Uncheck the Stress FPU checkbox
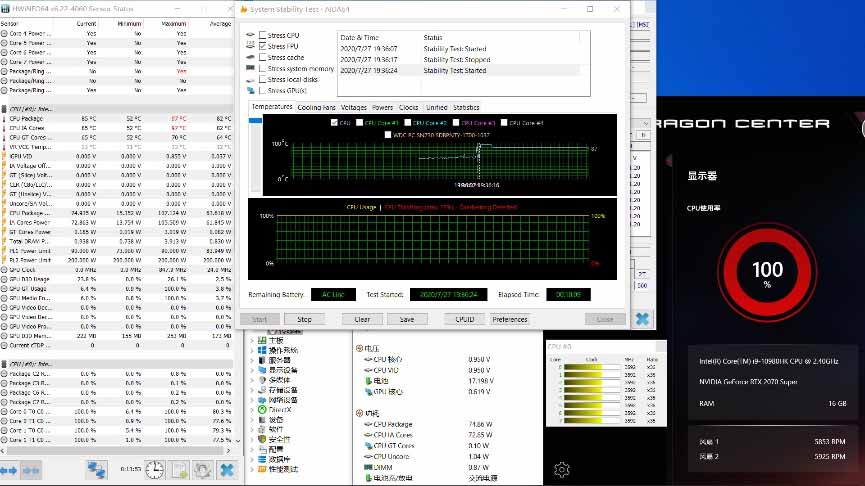The height and width of the screenshot is (486, 865). pyautogui.click(x=263, y=46)
